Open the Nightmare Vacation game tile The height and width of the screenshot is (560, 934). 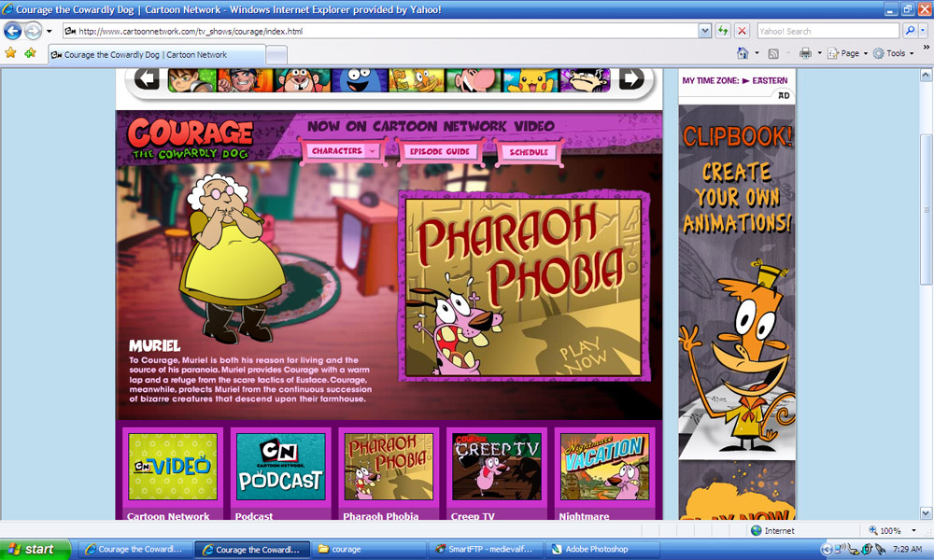pos(604,466)
